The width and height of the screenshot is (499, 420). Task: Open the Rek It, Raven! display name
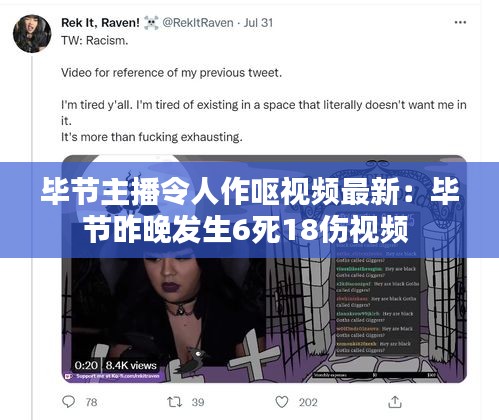100,23
